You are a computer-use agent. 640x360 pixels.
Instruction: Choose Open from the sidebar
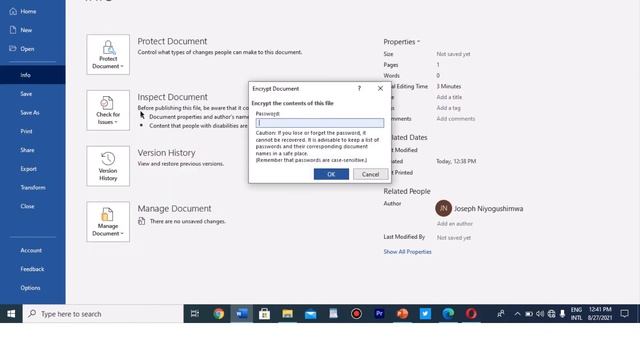[x=27, y=49]
